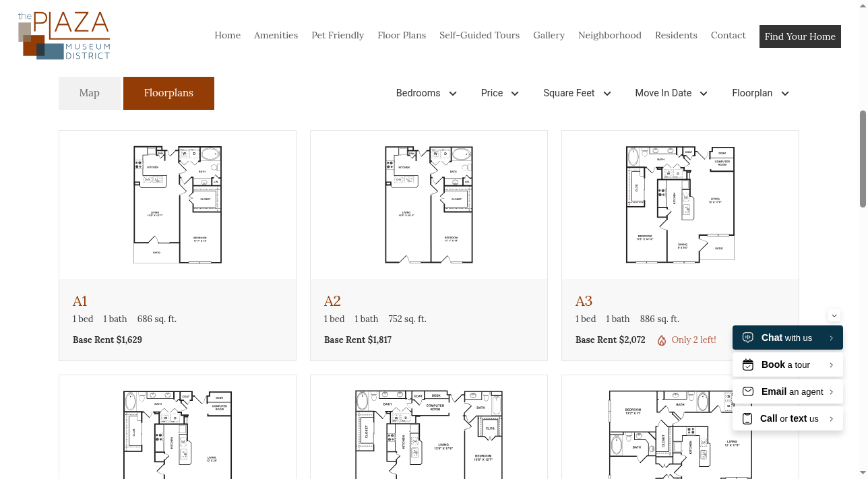Screen dimensions: 868x479
Task: Click Book a tour button
Action: click(788, 364)
